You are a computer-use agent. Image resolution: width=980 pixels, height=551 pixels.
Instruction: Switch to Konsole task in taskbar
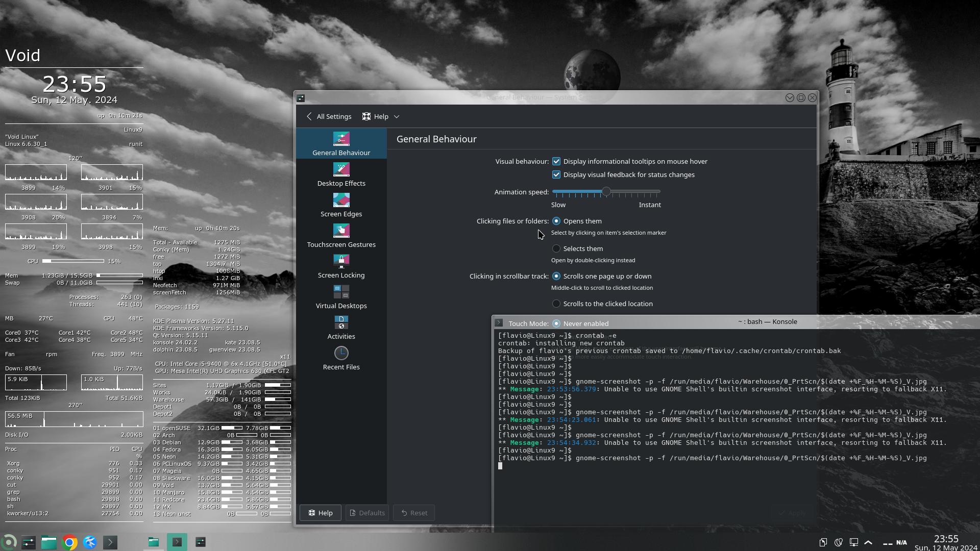(x=177, y=542)
